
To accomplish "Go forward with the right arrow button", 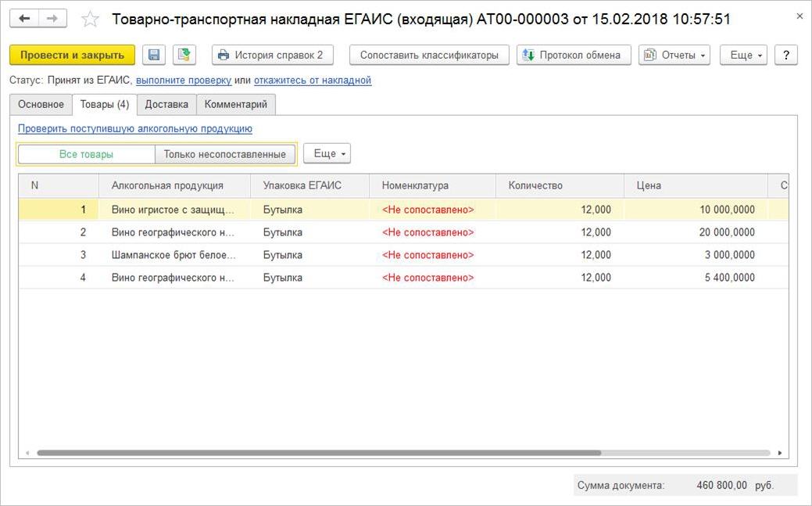I will pyautogui.click(x=52, y=20).
